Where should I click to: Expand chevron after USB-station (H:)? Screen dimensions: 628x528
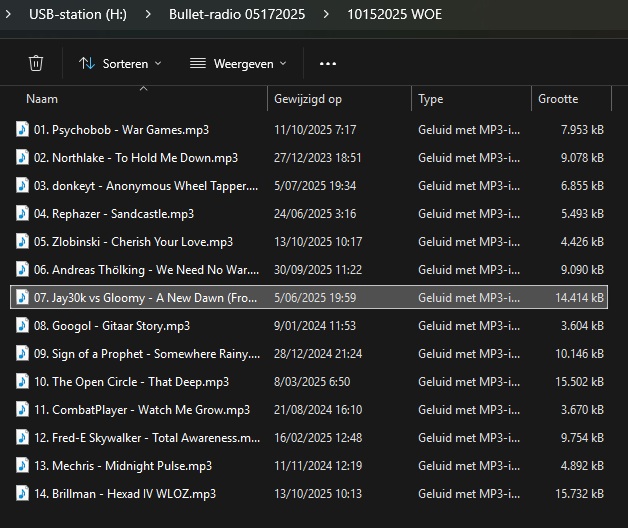tap(148, 14)
